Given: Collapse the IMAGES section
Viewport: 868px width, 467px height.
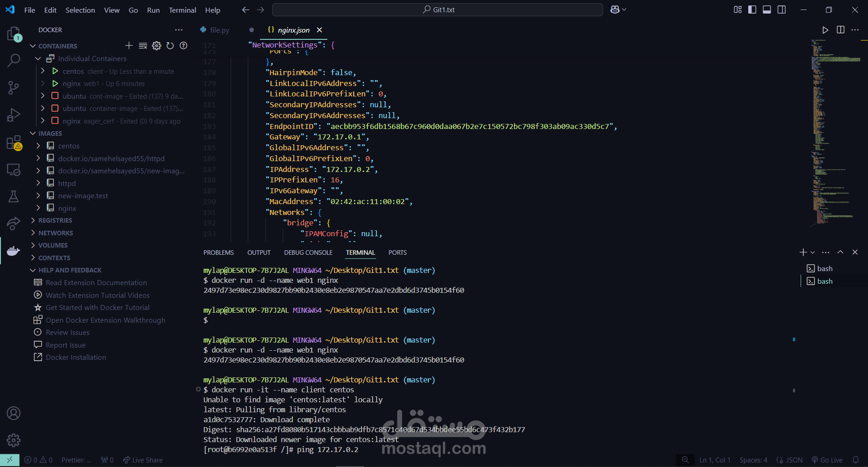Looking at the screenshot, I should point(33,133).
